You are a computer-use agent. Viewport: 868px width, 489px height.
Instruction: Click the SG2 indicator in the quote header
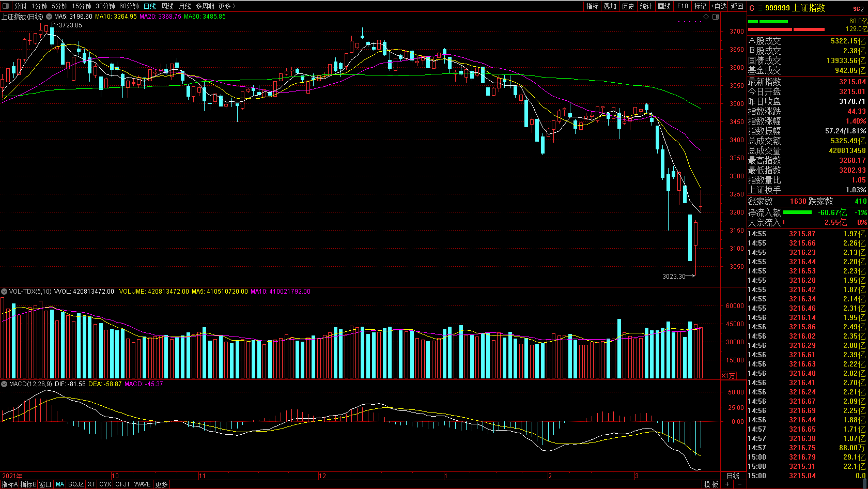tap(858, 9)
